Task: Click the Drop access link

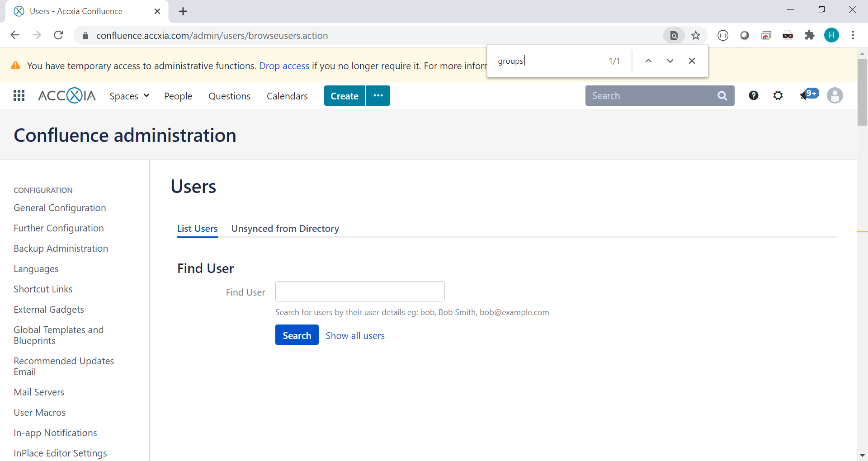Action: 284,66
